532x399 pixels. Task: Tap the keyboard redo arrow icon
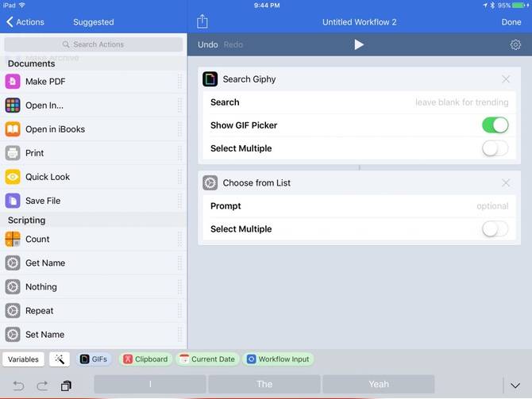point(42,386)
